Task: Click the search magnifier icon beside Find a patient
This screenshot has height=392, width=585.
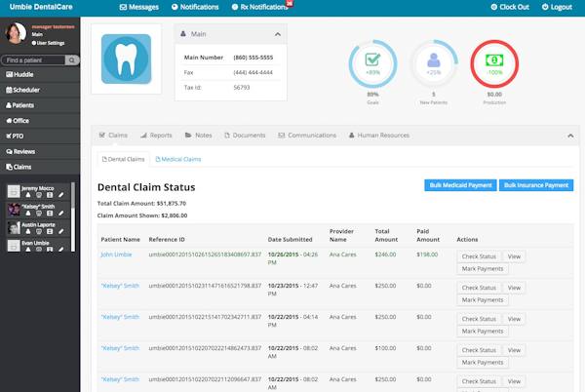Action: pyautogui.click(x=73, y=60)
